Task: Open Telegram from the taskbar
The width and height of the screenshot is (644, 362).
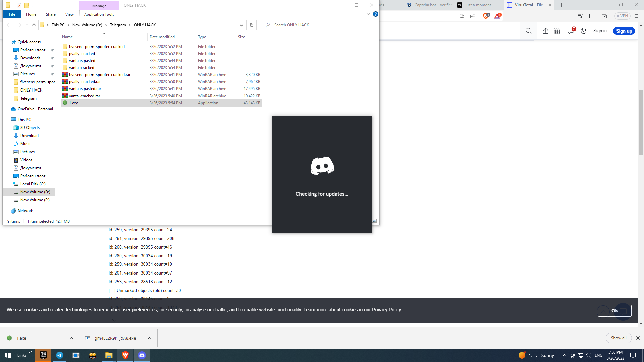Action: (60, 355)
